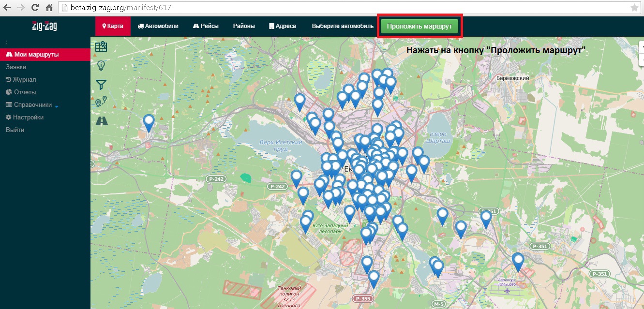The width and height of the screenshot is (644, 309).
Task: Open Заявки in the sidebar
Action: (x=16, y=67)
